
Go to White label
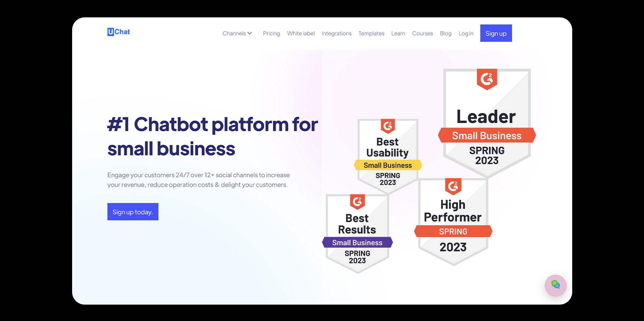click(x=301, y=33)
